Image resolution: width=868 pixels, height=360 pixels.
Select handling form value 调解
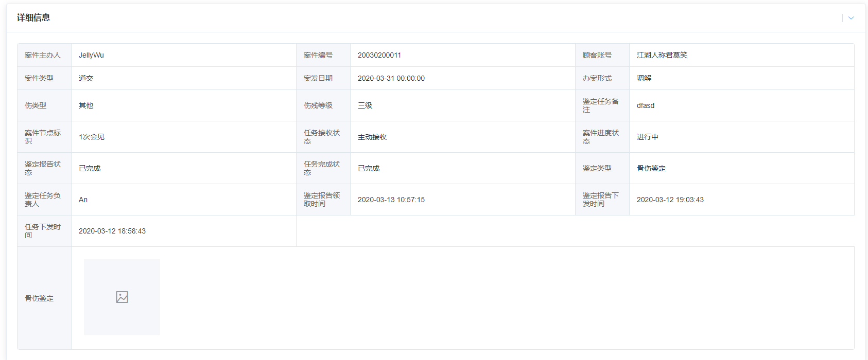pos(644,78)
